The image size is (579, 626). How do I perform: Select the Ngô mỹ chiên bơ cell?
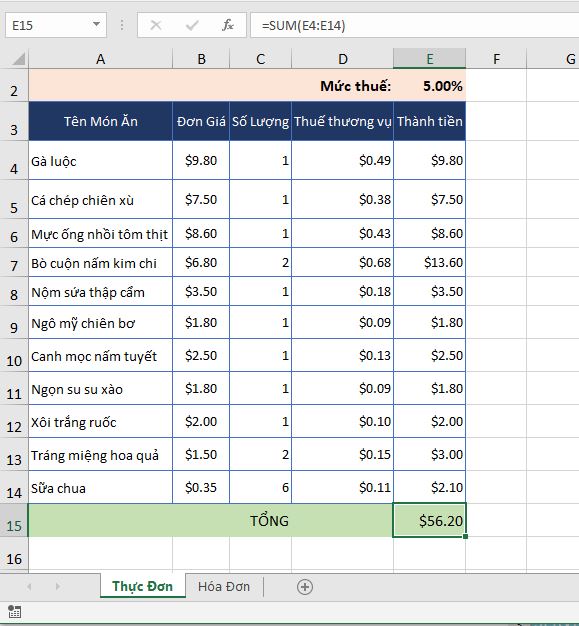tap(101, 322)
